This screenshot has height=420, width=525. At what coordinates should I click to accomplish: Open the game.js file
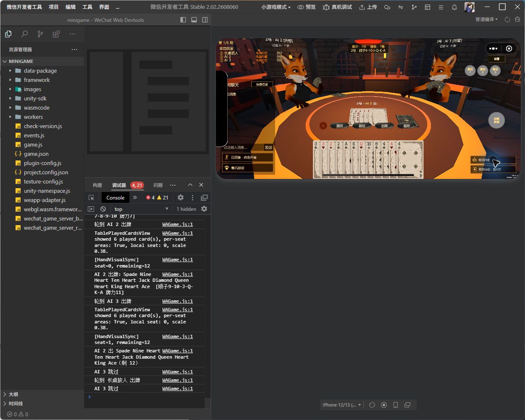click(x=33, y=144)
